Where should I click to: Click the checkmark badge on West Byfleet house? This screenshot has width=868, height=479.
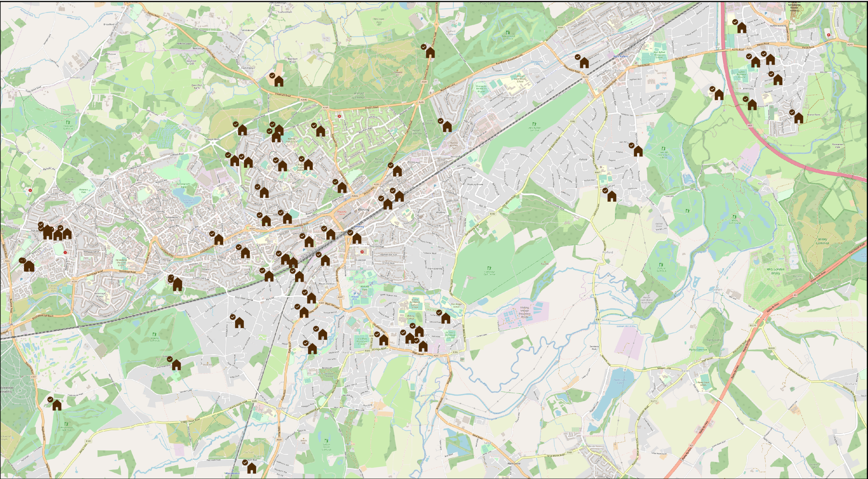[578, 57]
